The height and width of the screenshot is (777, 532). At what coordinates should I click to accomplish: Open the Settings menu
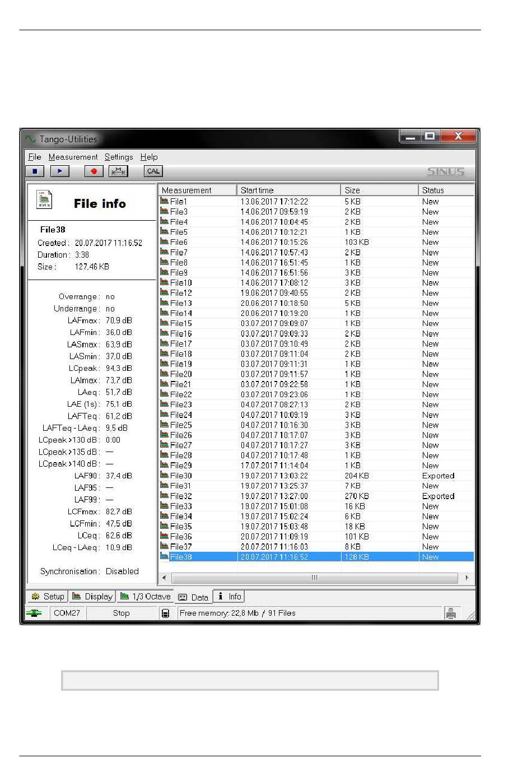[119, 157]
